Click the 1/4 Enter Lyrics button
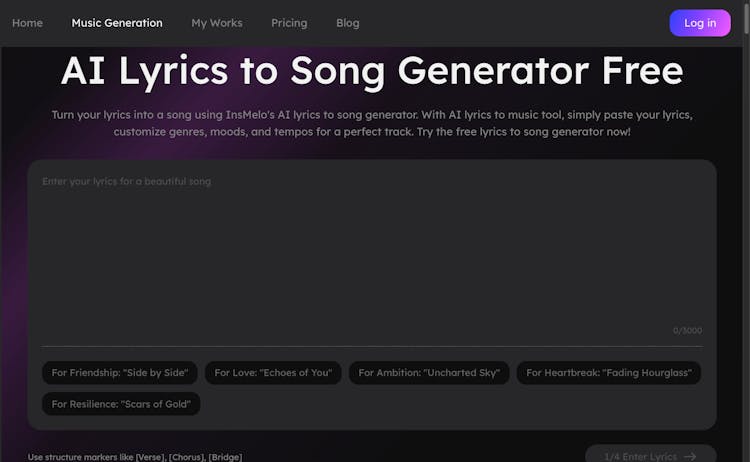The height and width of the screenshot is (462, 750). click(650, 456)
